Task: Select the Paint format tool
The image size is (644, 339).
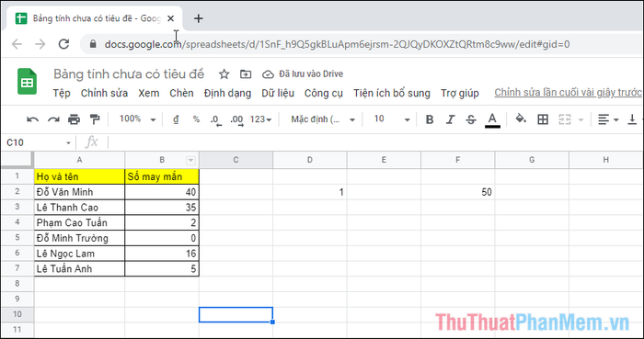Action: 95,119
